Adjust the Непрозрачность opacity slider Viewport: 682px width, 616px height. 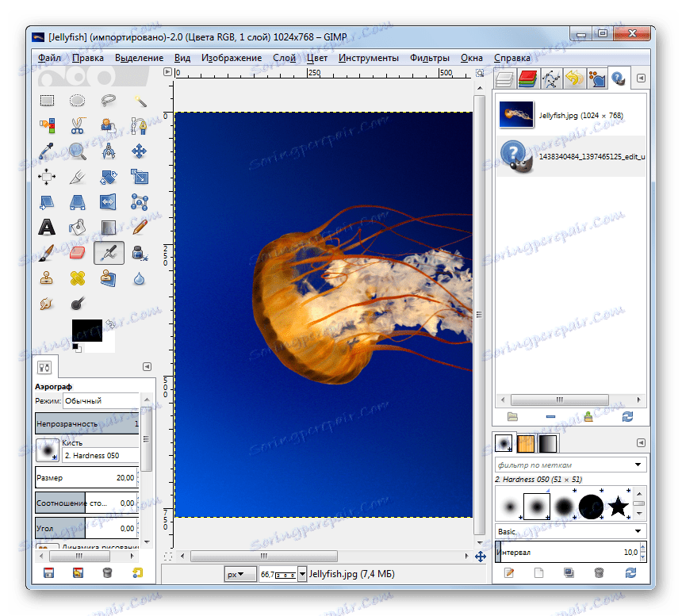coord(87,423)
